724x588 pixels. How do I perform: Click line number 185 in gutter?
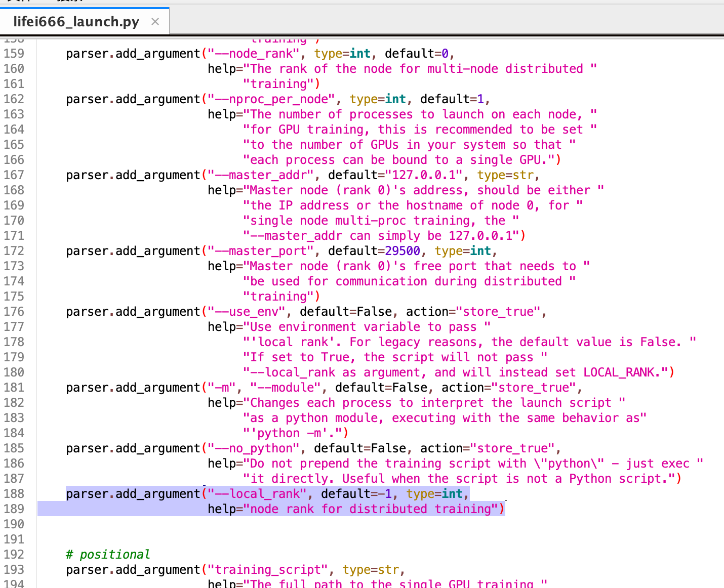click(14, 448)
